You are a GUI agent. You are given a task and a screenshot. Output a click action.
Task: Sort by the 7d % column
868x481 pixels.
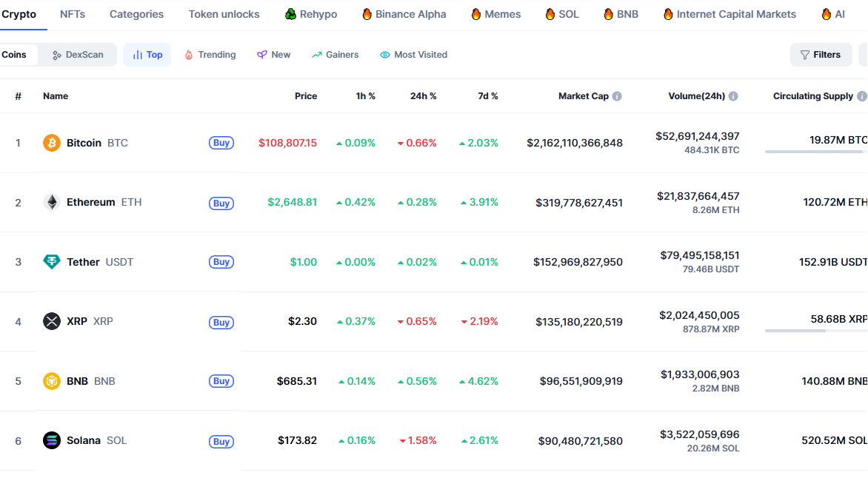(x=488, y=96)
